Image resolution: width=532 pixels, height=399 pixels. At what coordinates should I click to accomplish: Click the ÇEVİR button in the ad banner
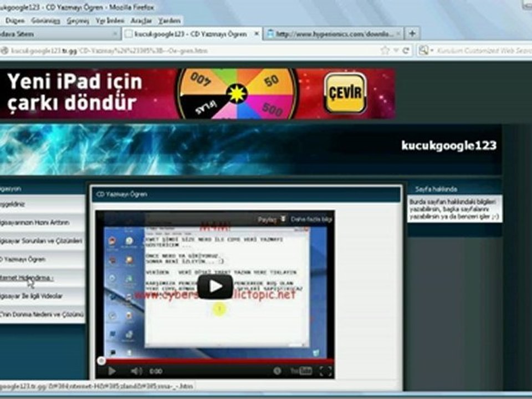[345, 93]
